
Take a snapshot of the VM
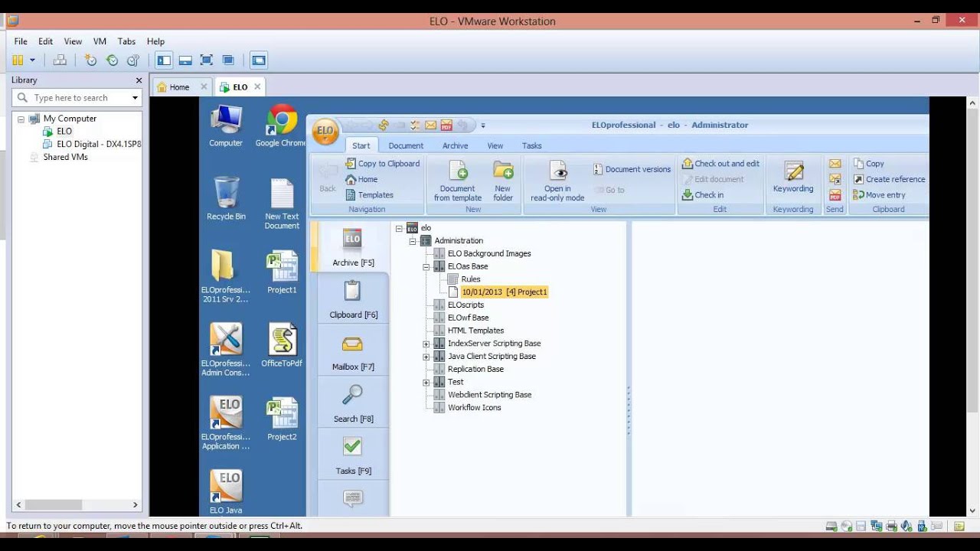91,60
